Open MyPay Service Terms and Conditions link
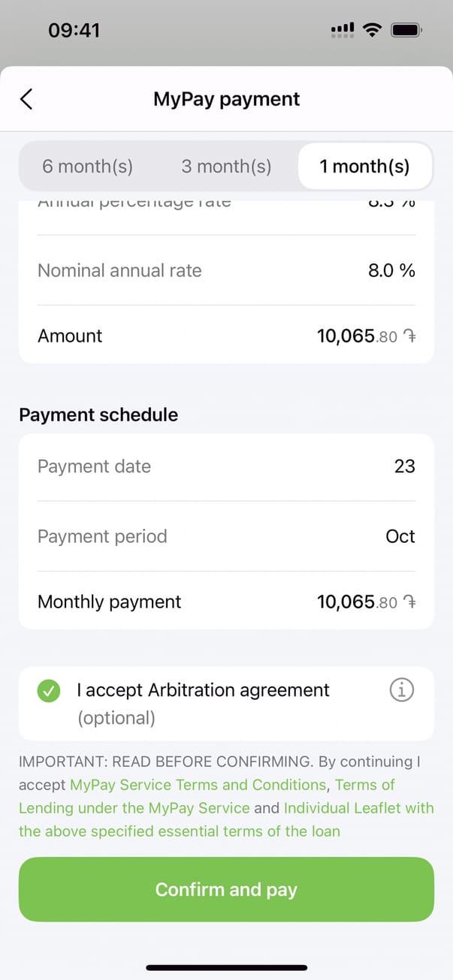Image resolution: width=453 pixels, height=980 pixels. [x=198, y=785]
